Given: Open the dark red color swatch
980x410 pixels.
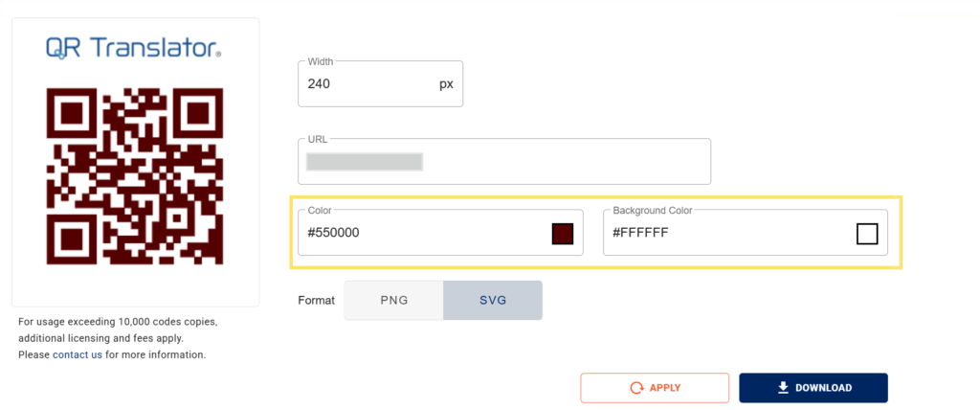Looking at the screenshot, I should click(x=562, y=233).
